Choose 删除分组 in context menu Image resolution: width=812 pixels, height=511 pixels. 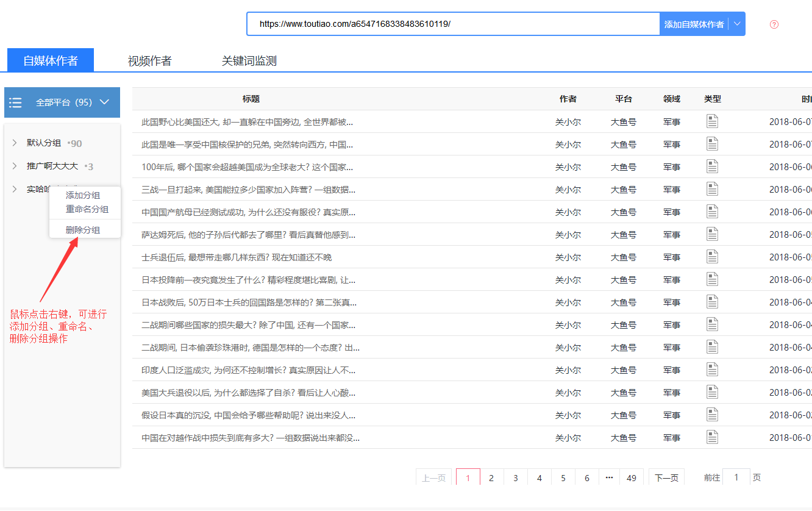tap(83, 230)
